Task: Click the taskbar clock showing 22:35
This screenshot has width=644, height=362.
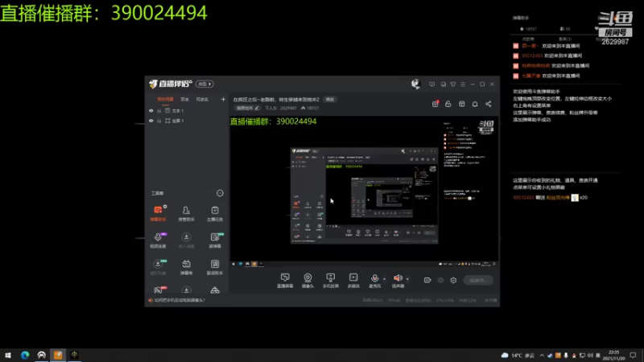Action: (613, 356)
